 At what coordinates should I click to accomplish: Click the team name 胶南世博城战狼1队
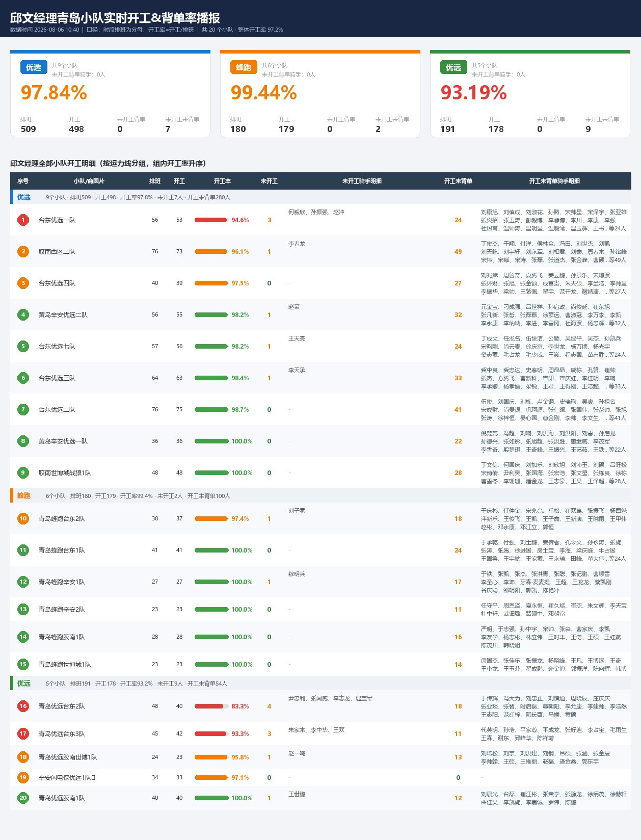(x=65, y=472)
